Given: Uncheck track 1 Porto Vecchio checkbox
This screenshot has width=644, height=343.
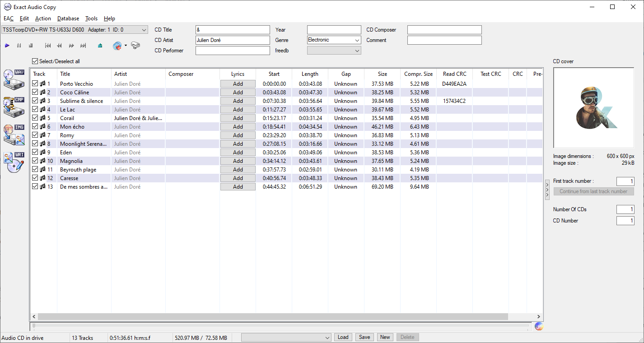Looking at the screenshot, I should (x=35, y=83).
